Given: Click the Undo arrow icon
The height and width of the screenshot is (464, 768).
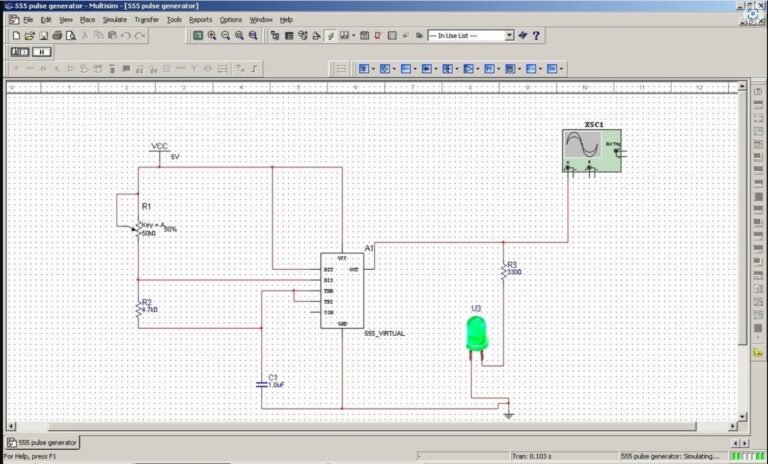Looking at the screenshot, I should click(x=126, y=36).
